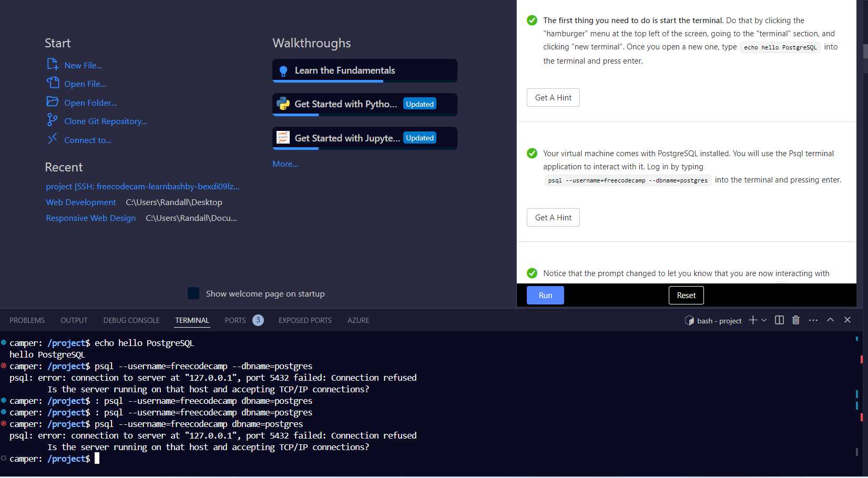The image size is (868, 478).
Task: Maximize the panel with the chevron
Action: (830, 319)
